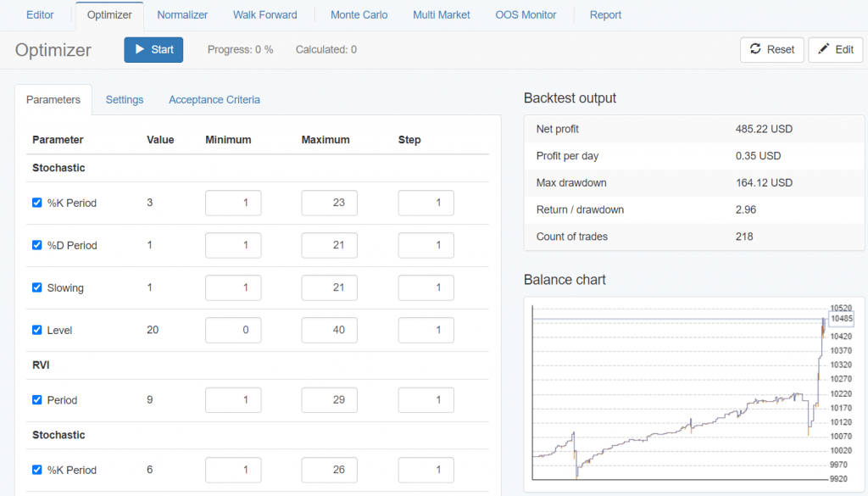The width and height of the screenshot is (868, 496).
Task: Uncheck the RVI Period checkbox
Action: coord(36,399)
